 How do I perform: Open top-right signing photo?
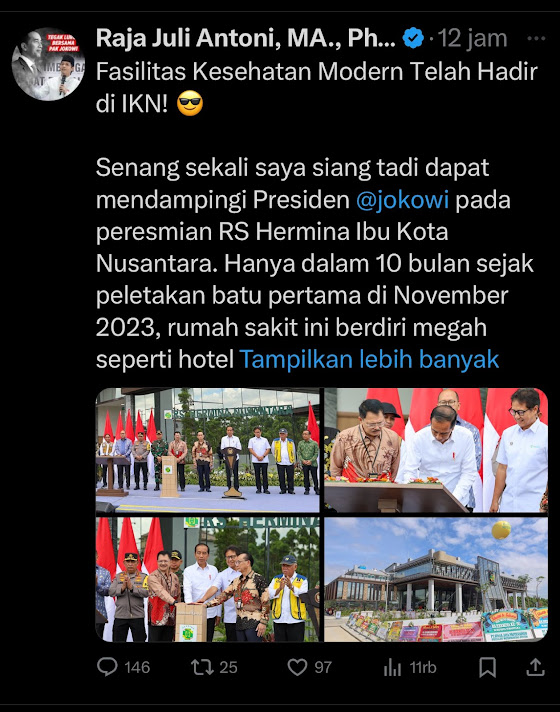(436, 450)
